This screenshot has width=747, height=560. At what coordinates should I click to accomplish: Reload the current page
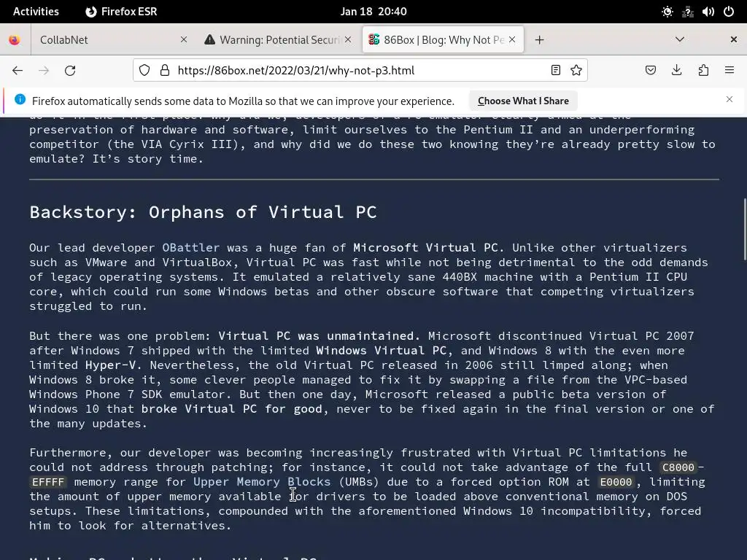70,71
